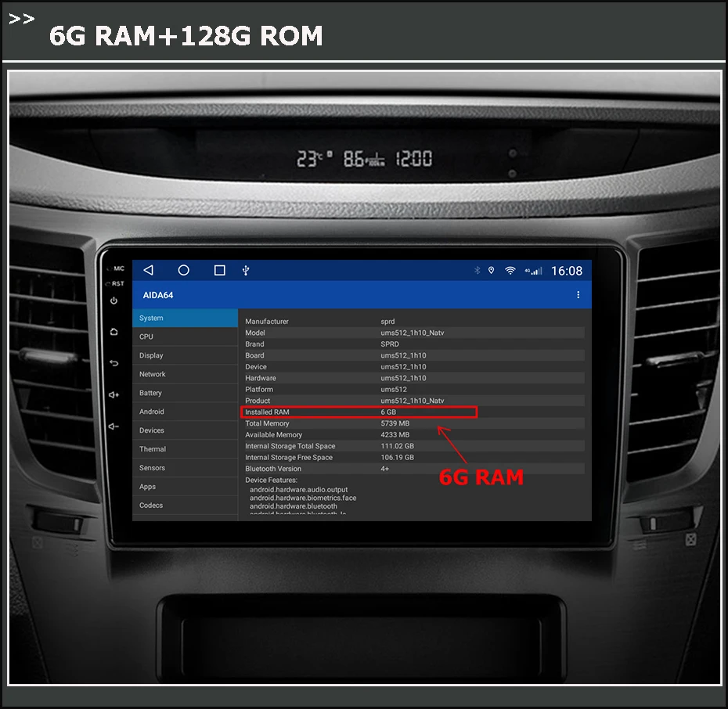728x709 pixels.
Task: Select the Device row label
Action: point(256,366)
